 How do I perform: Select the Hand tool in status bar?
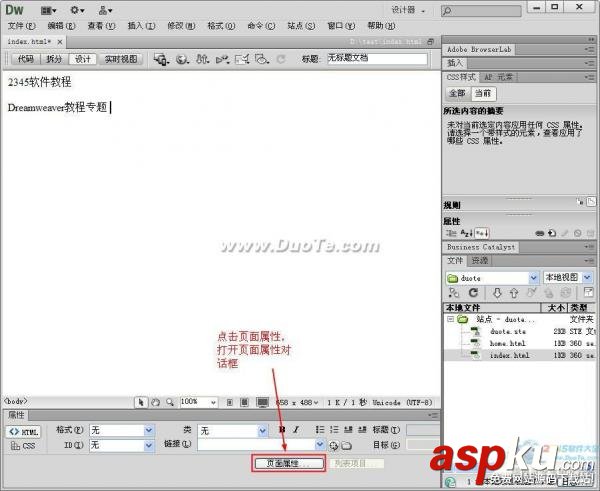(155, 402)
